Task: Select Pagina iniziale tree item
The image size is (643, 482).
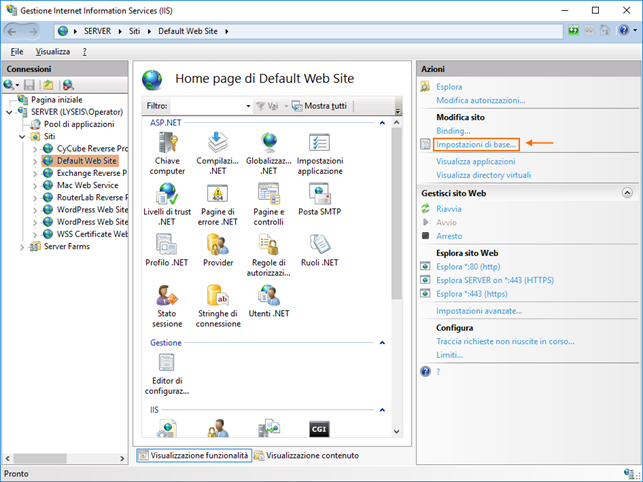Action: coord(57,100)
